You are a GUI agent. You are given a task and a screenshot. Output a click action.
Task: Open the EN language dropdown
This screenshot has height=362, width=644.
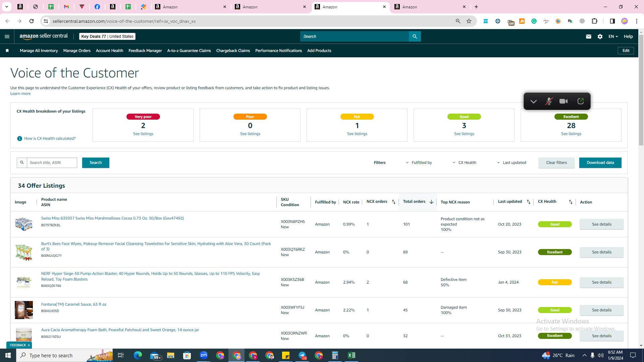[x=613, y=37]
